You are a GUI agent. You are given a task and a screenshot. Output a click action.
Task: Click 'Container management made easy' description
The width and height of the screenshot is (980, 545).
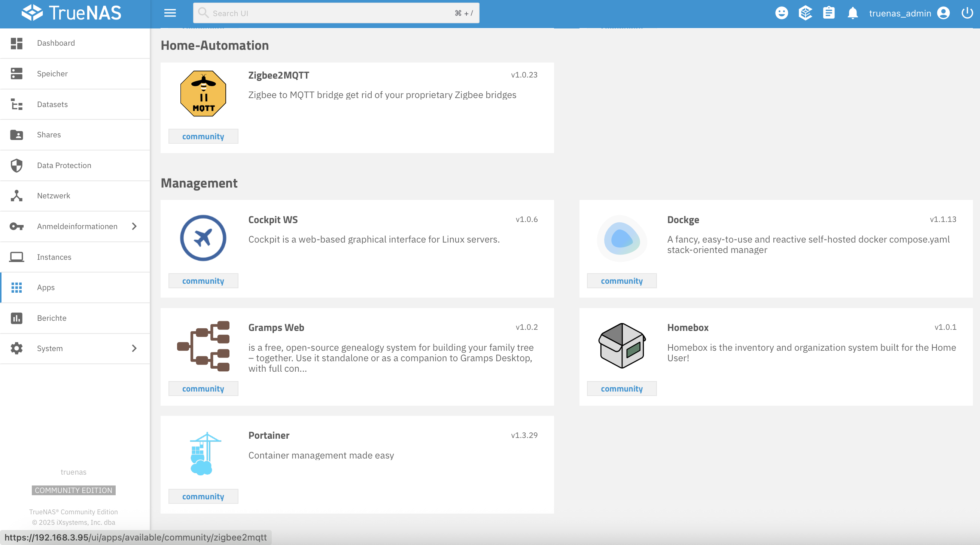pos(321,455)
